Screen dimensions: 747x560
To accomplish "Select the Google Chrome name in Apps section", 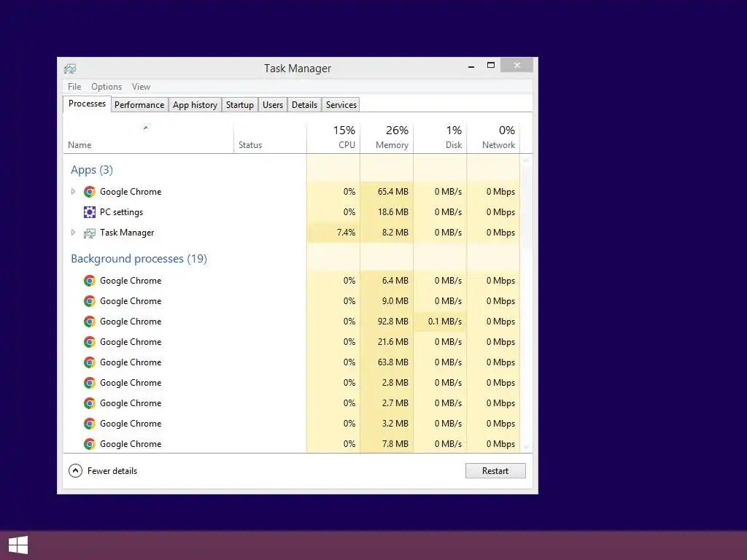I will pos(131,192).
